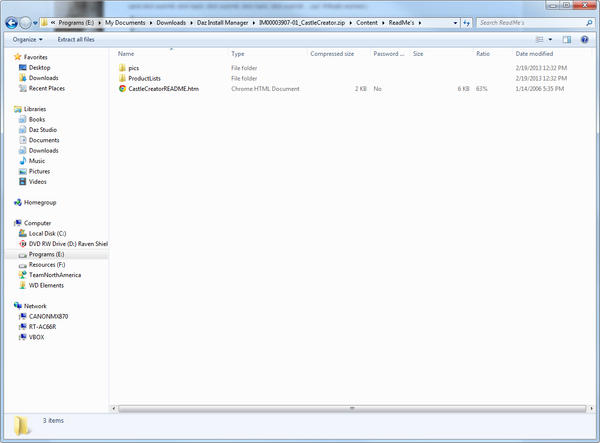The height and width of the screenshot is (443, 600).
Task: Open the Organize menu
Action: point(27,39)
